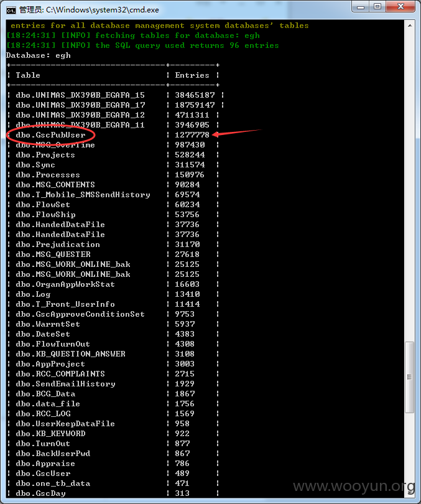
Task: Click the dbo.DateSet table name
Action: (43, 334)
